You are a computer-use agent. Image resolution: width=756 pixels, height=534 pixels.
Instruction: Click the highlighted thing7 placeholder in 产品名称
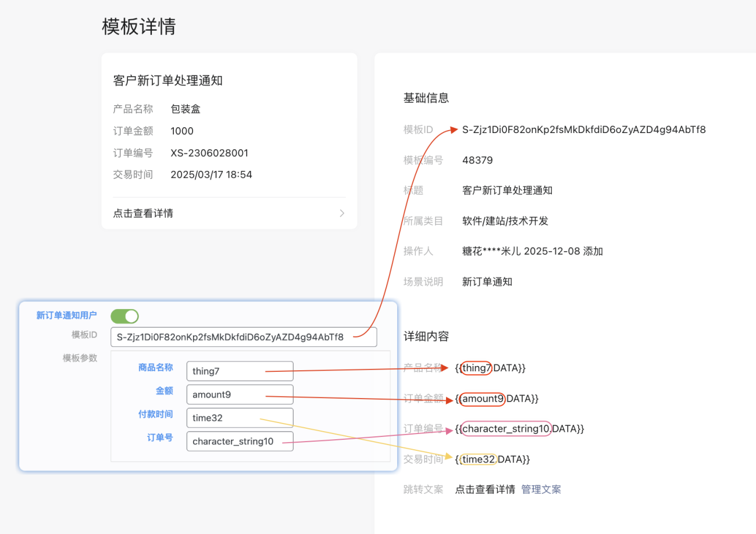[476, 368]
